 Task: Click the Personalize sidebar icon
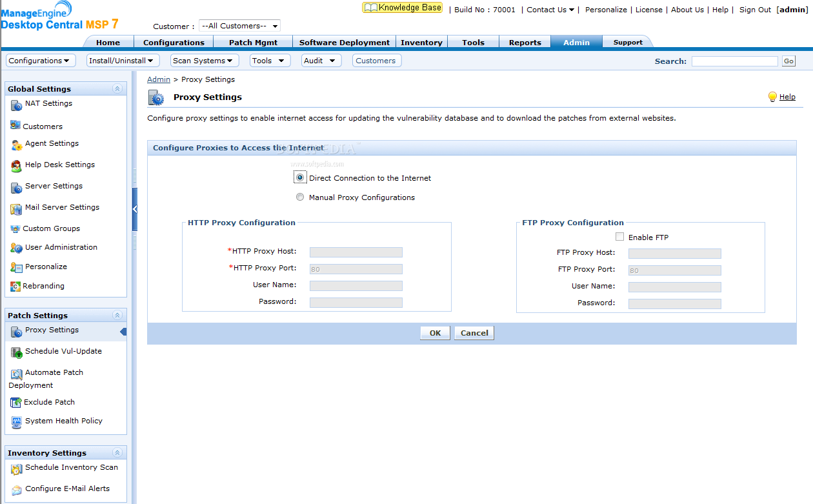[17, 268]
